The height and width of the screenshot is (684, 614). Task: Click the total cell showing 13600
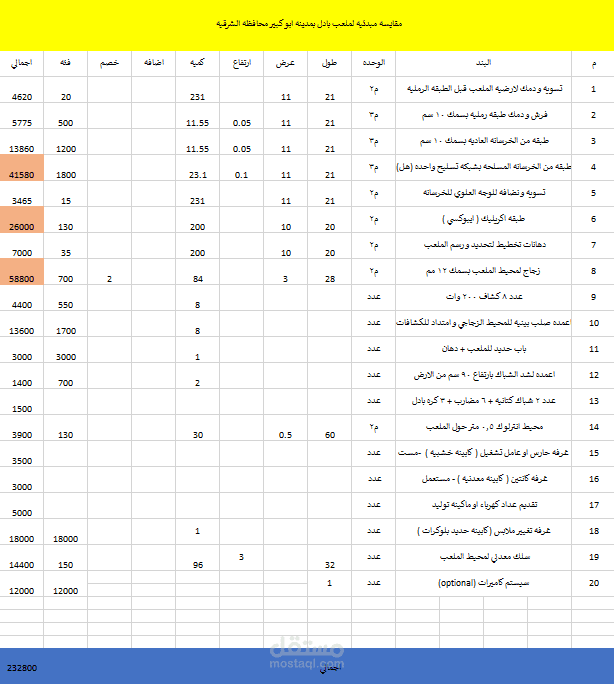pos(22,324)
